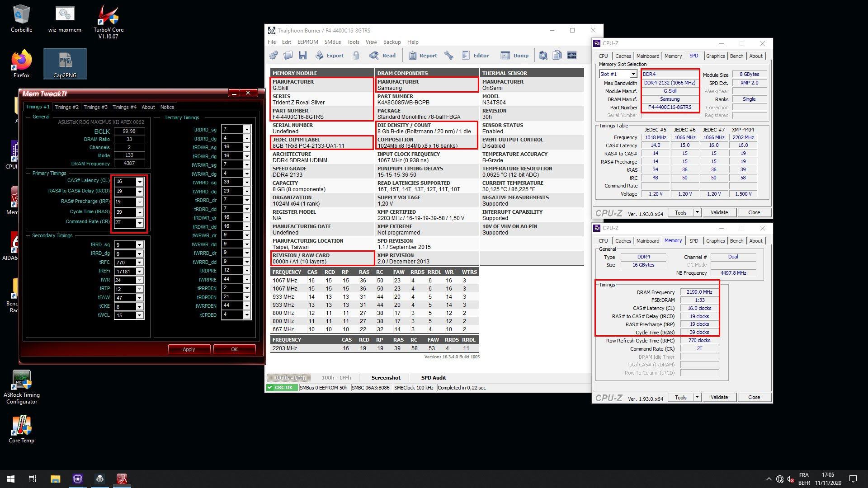This screenshot has height=488, width=868.
Task: Open the wiz-maxmem desktop file
Action: pos(65,19)
